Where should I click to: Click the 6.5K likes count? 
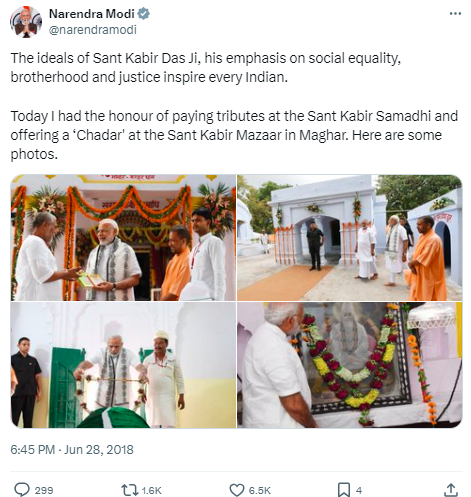[x=260, y=491]
